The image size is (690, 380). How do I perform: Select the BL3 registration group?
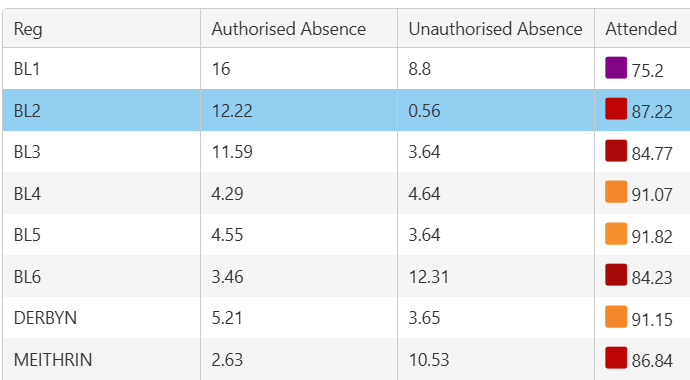(x=27, y=152)
